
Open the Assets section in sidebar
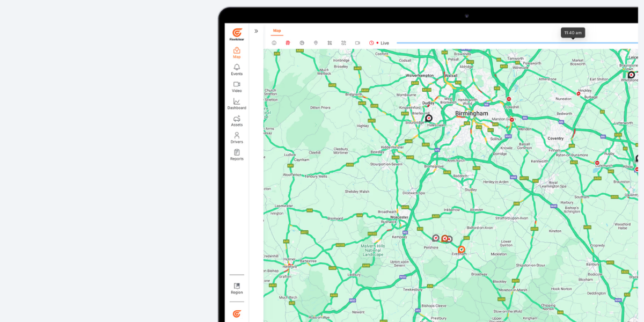pos(237,121)
